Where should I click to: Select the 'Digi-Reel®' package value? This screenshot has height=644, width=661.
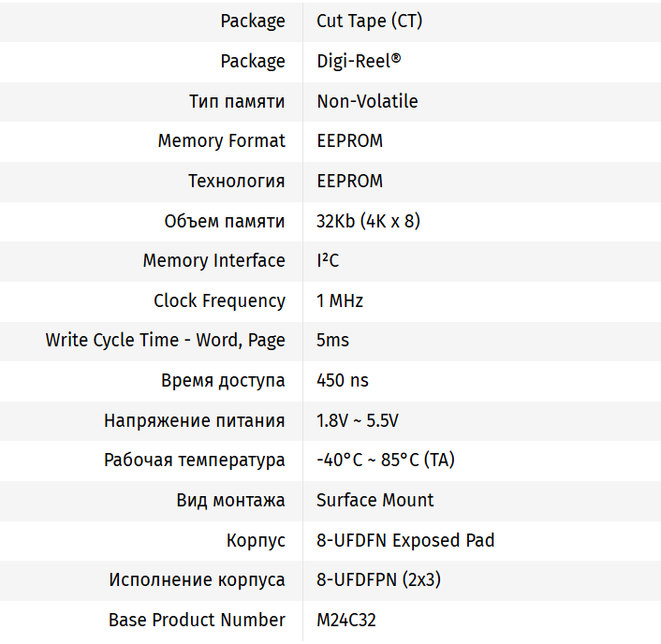click(x=359, y=61)
